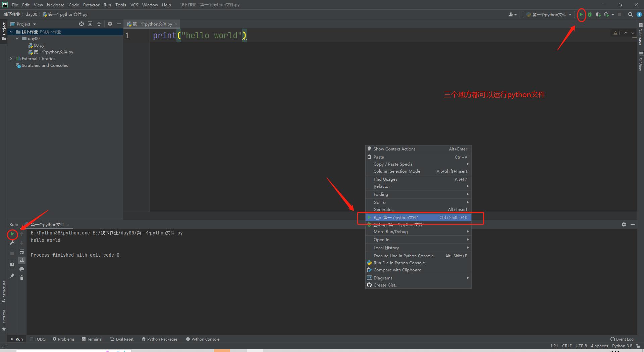Viewport: 644px width, 352px height.
Task: Open Run panel gear settings
Action: point(624,224)
